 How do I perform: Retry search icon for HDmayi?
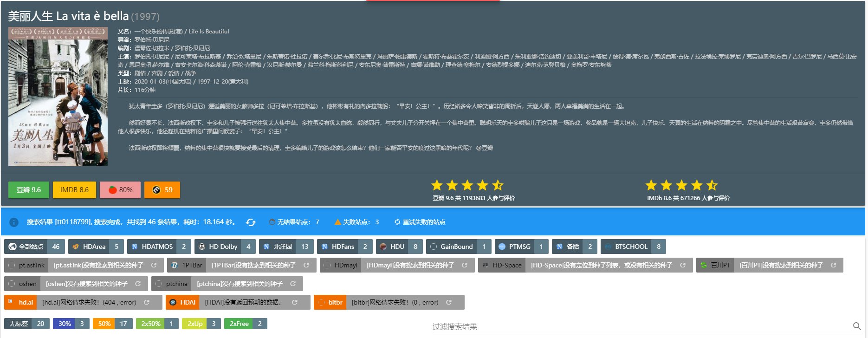[x=465, y=265]
